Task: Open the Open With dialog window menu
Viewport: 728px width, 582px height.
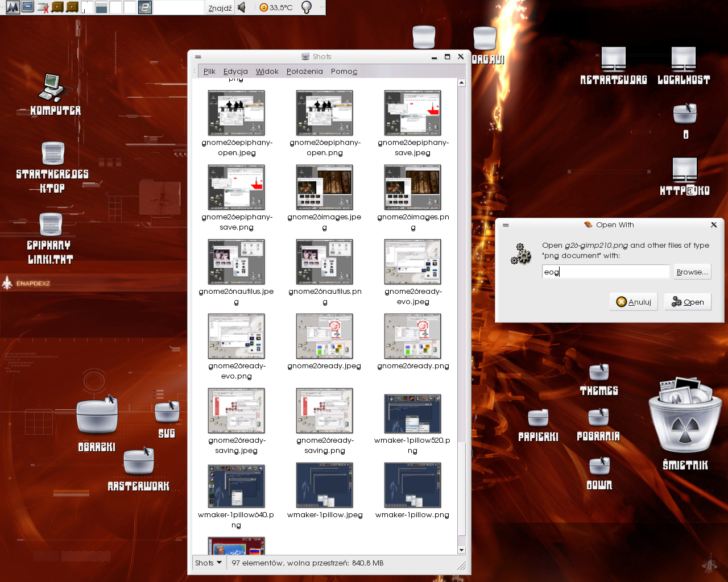Action: [x=506, y=225]
